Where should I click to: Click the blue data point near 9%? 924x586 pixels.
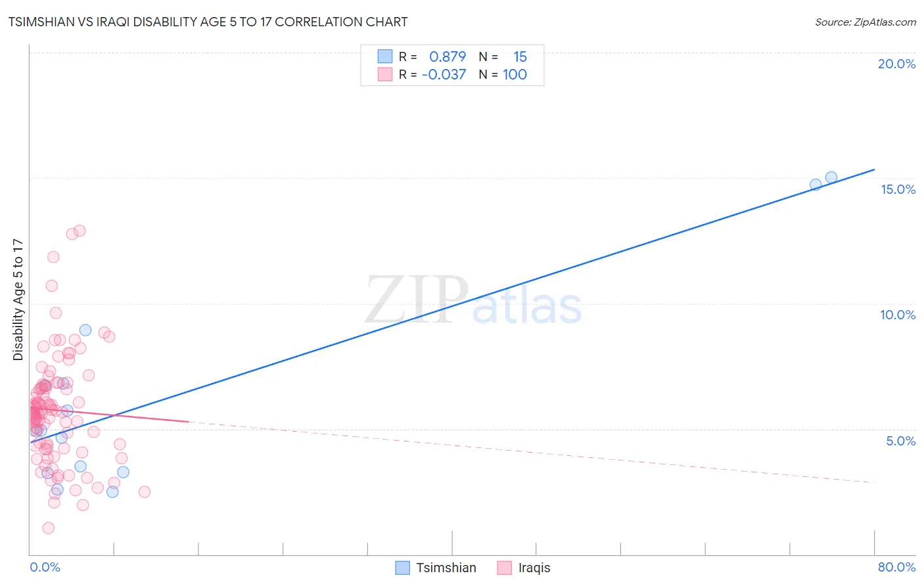coord(85,330)
